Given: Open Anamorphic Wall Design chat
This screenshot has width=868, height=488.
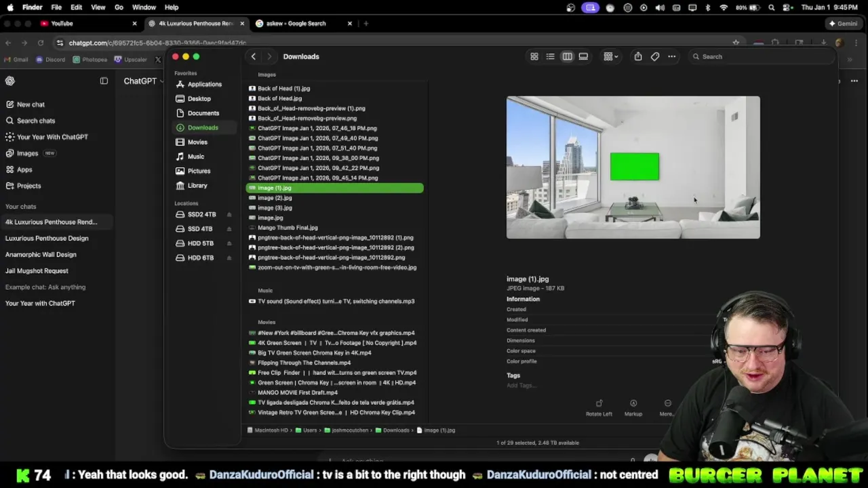Looking at the screenshot, I should pyautogui.click(x=41, y=255).
